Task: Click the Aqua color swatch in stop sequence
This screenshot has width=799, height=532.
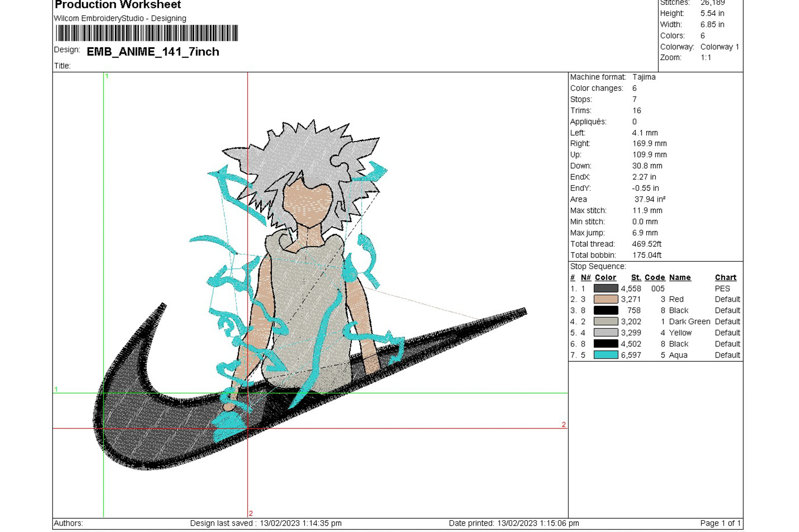Action: (605, 355)
